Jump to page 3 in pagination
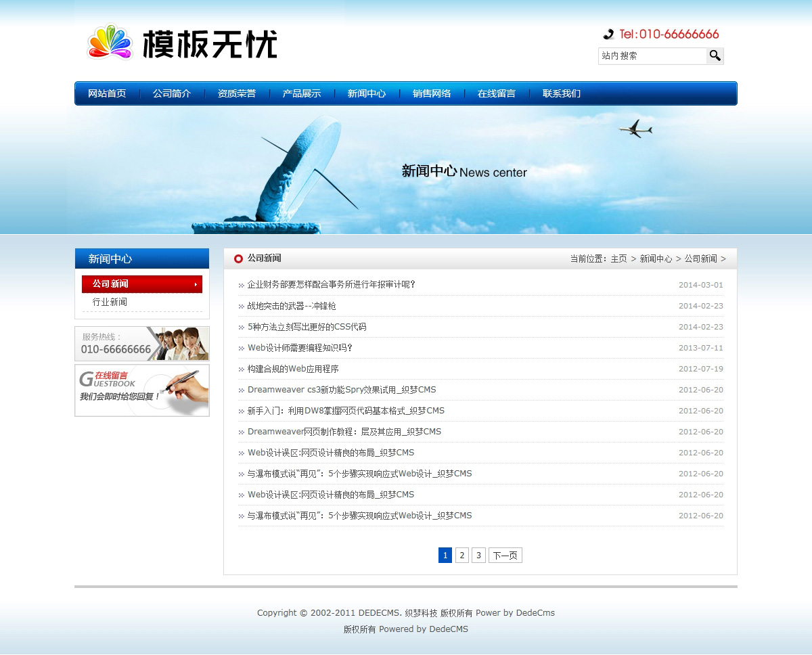Viewport: 812px width, 655px height. coord(478,556)
